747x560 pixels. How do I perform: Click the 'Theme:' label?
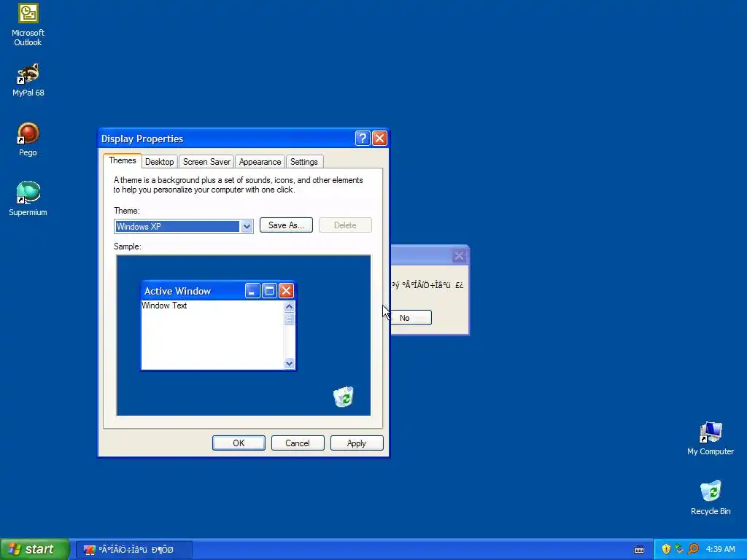tap(127, 211)
